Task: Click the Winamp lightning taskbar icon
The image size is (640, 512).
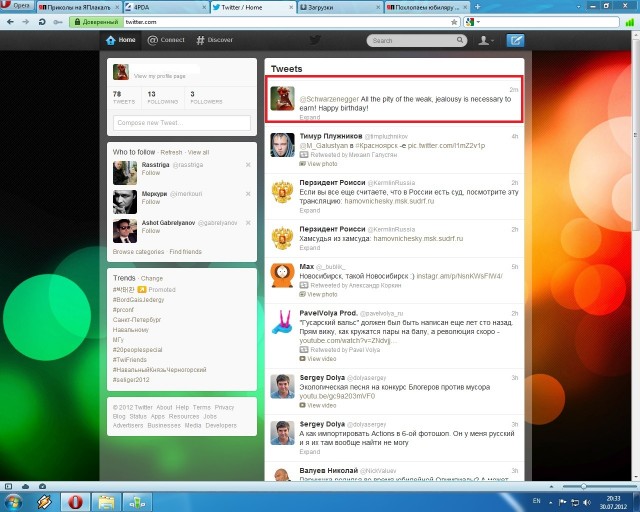Action: coord(44,502)
